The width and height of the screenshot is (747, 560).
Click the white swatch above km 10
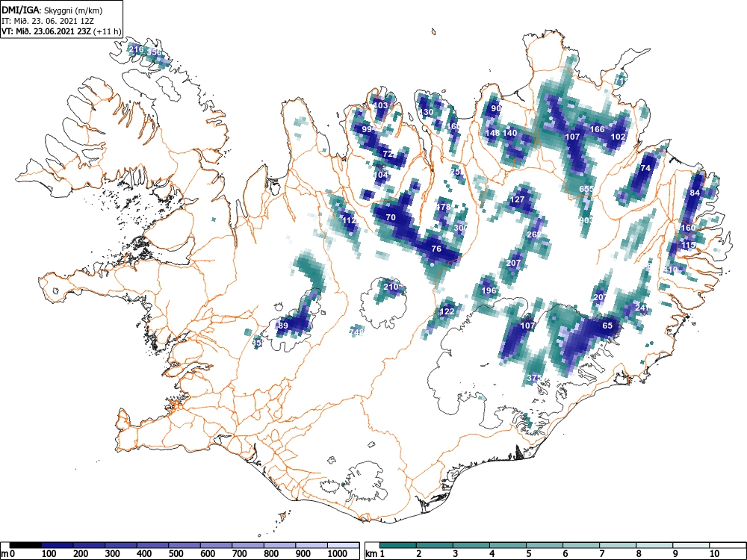[x=728, y=545]
